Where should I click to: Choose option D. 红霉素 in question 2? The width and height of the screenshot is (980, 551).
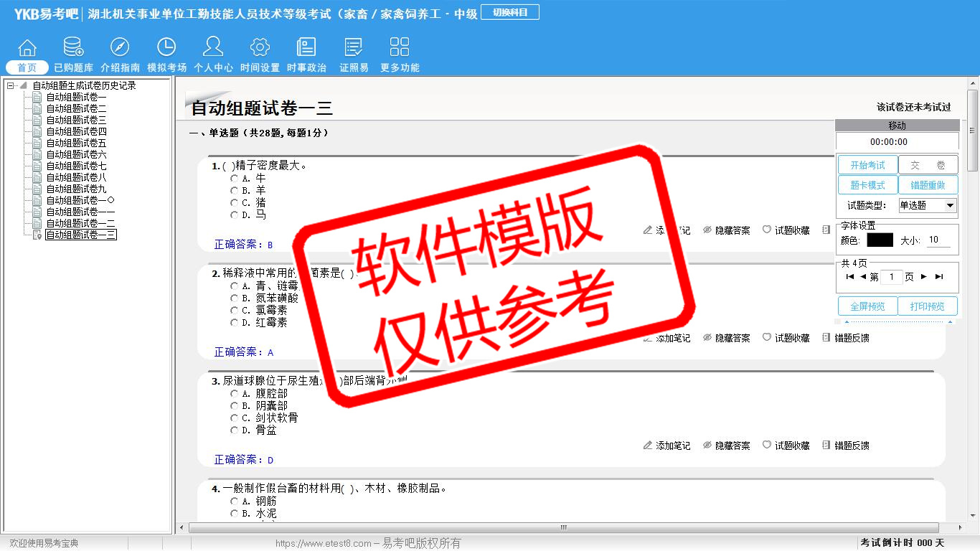pyautogui.click(x=235, y=323)
